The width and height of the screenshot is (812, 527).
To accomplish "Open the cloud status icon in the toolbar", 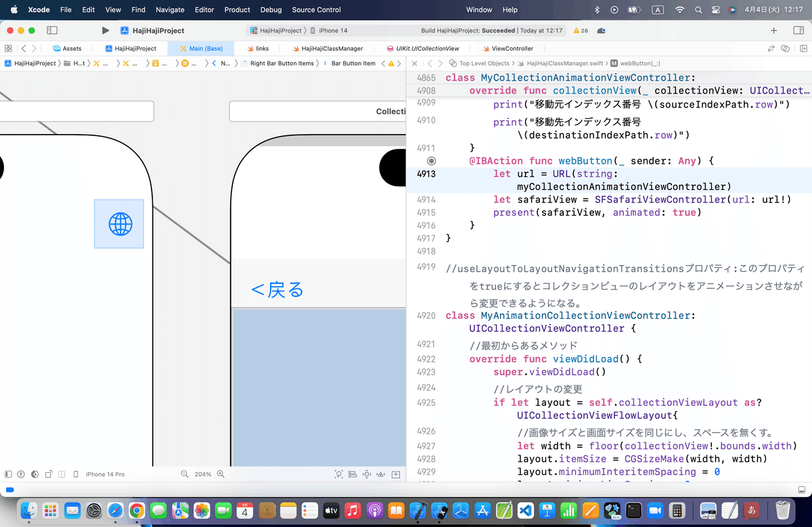I will (601, 30).
